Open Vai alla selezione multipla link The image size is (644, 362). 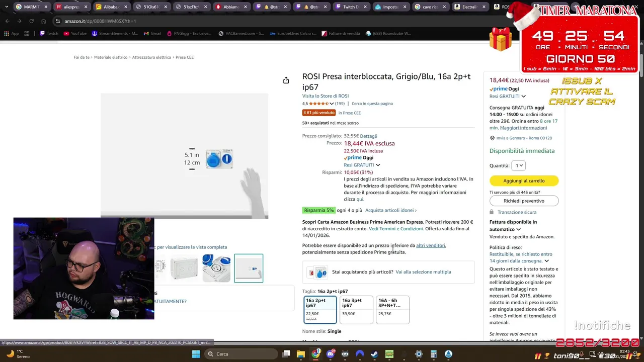tap(423, 272)
